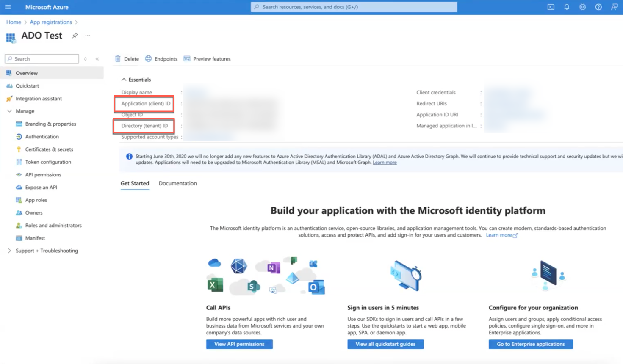The height and width of the screenshot is (364, 623).
Task: Click the Endpoints globe icon
Action: coord(148,59)
